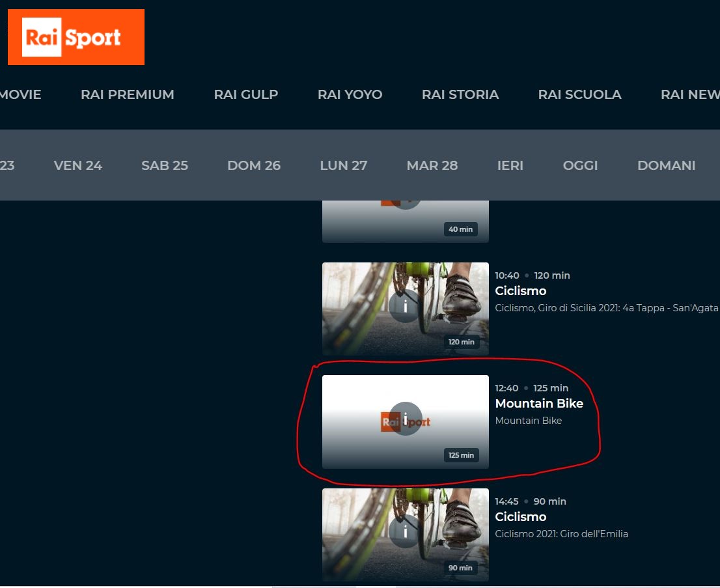
Task: Click the '125 min' badge on thumbnail
Action: 461,455
